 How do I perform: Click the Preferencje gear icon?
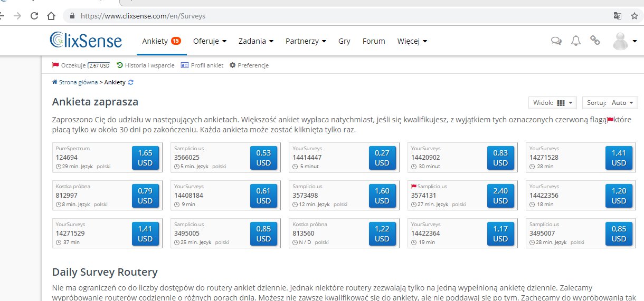coord(232,65)
